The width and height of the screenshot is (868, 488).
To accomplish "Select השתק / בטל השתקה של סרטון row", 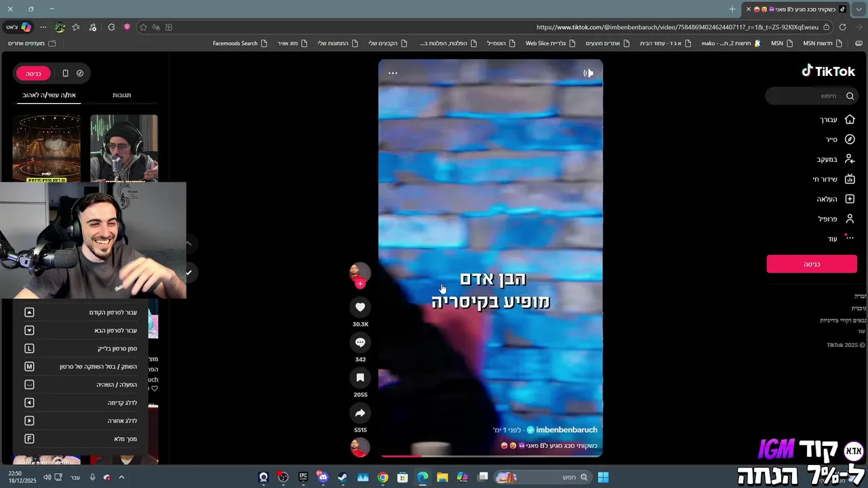I will tap(81, 367).
